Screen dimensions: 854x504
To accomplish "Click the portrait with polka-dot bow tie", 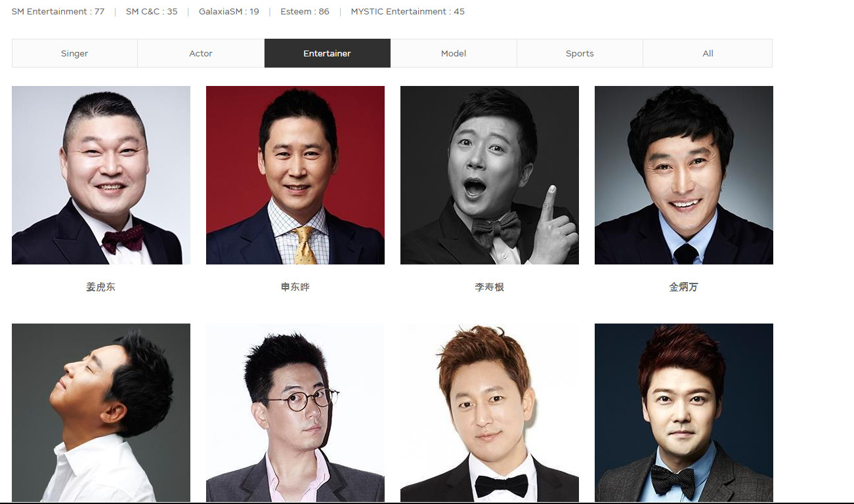I will click(684, 413).
